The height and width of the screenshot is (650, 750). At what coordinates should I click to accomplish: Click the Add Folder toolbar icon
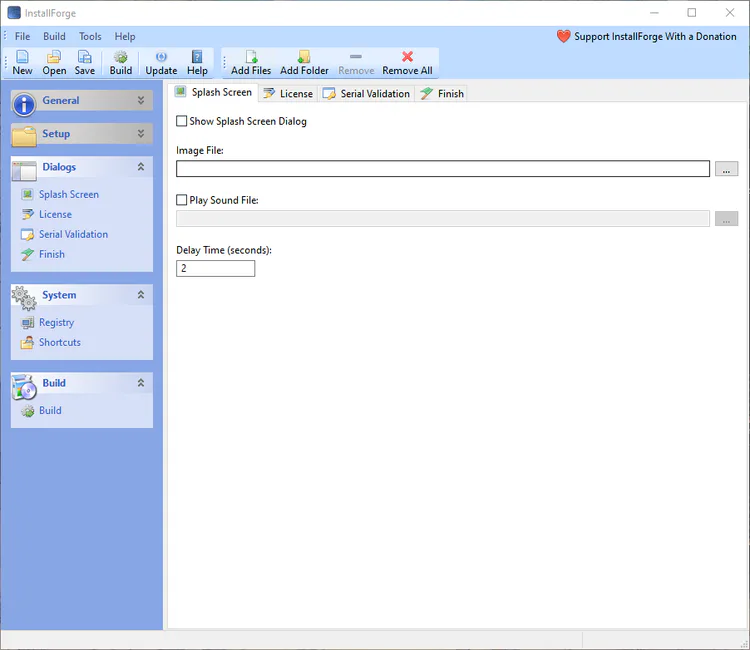click(x=304, y=57)
